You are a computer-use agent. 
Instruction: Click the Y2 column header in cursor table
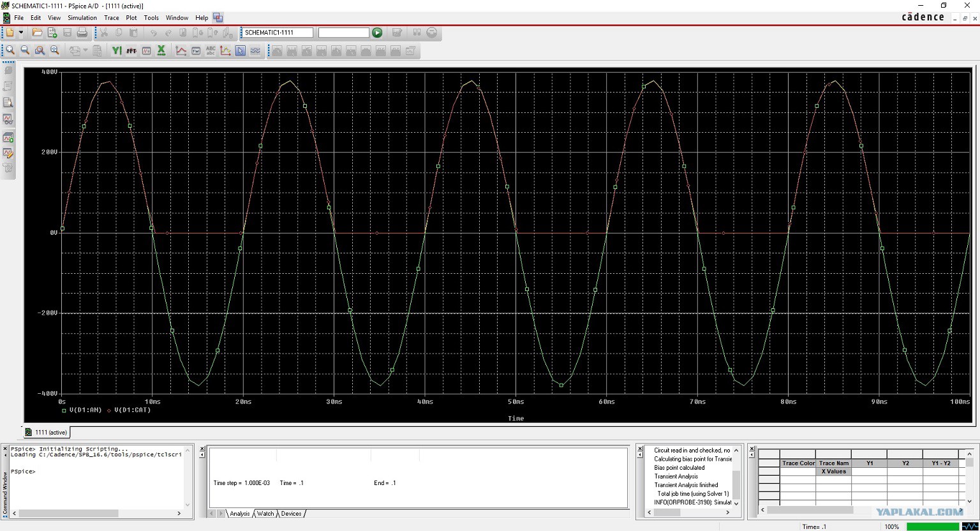point(905,463)
